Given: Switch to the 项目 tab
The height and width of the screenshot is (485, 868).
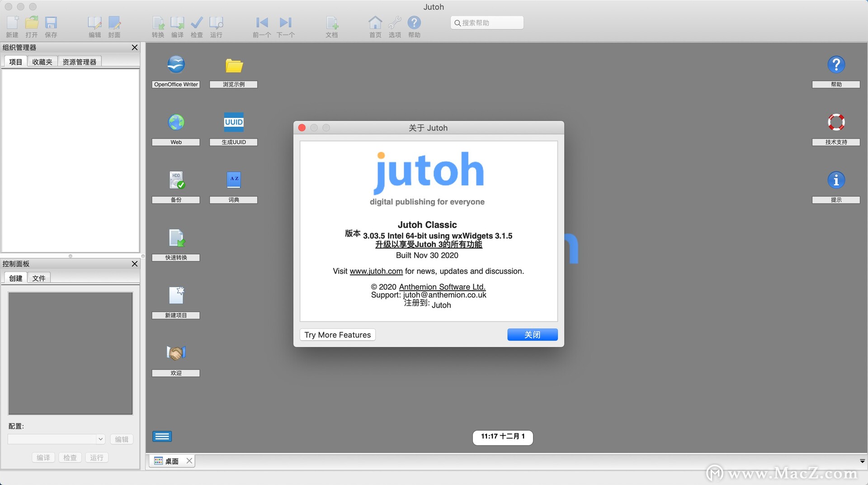Looking at the screenshot, I should click(x=15, y=62).
